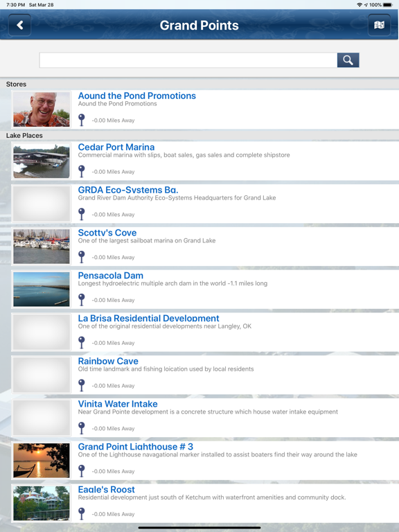The width and height of the screenshot is (399, 532).
Task: Open Grand Point Lighthouse # 3 title
Action: 135,446
